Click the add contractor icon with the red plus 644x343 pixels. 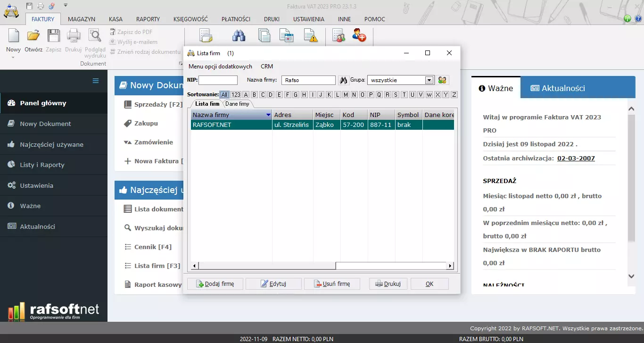[x=359, y=36]
